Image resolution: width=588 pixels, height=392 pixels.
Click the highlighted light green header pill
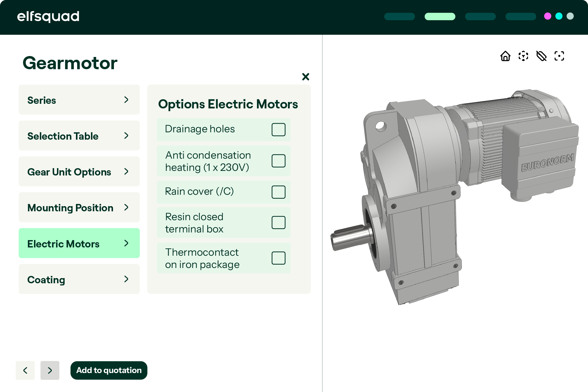(x=440, y=17)
